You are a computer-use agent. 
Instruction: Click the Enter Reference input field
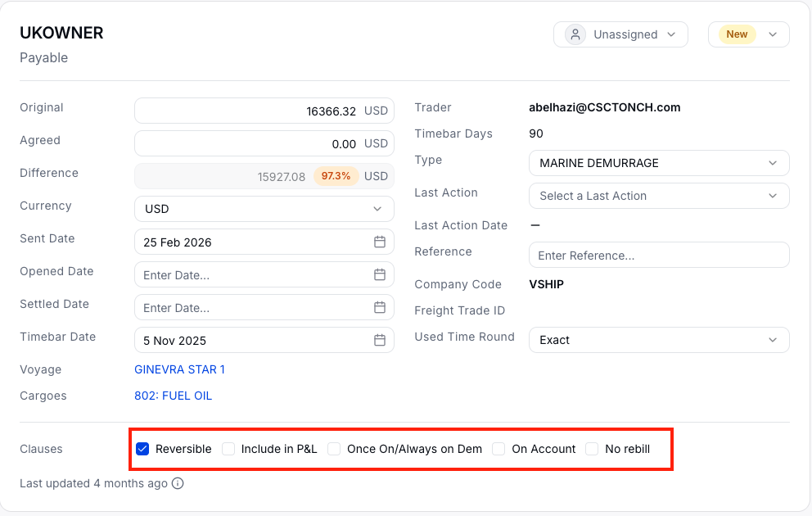click(x=659, y=255)
